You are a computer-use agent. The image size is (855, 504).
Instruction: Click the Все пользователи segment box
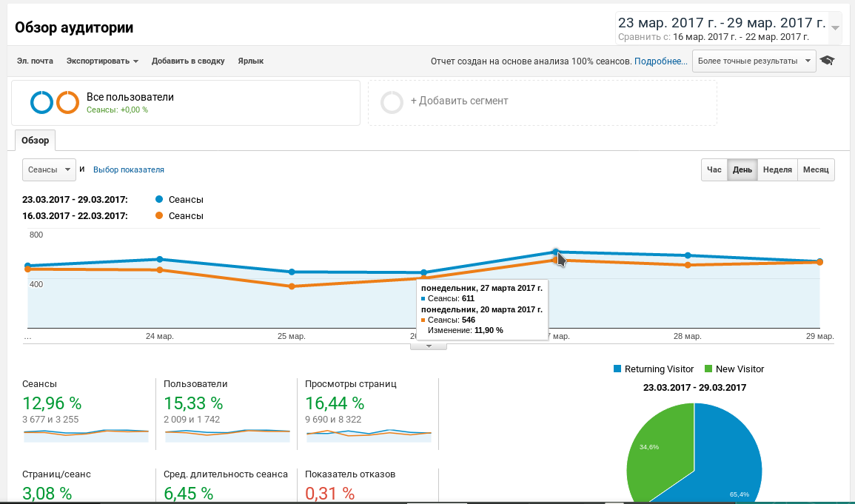[186, 103]
